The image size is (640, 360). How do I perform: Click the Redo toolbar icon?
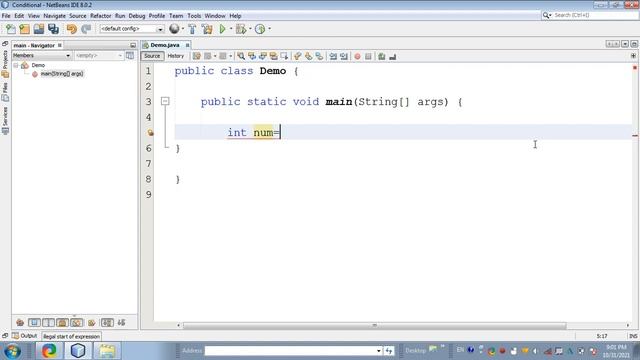(86, 29)
